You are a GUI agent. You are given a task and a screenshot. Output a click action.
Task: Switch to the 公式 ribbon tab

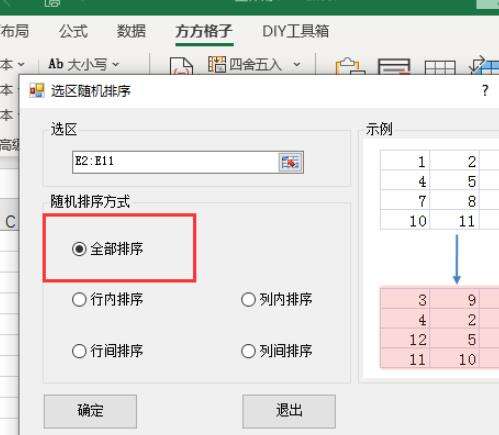pyautogui.click(x=73, y=32)
